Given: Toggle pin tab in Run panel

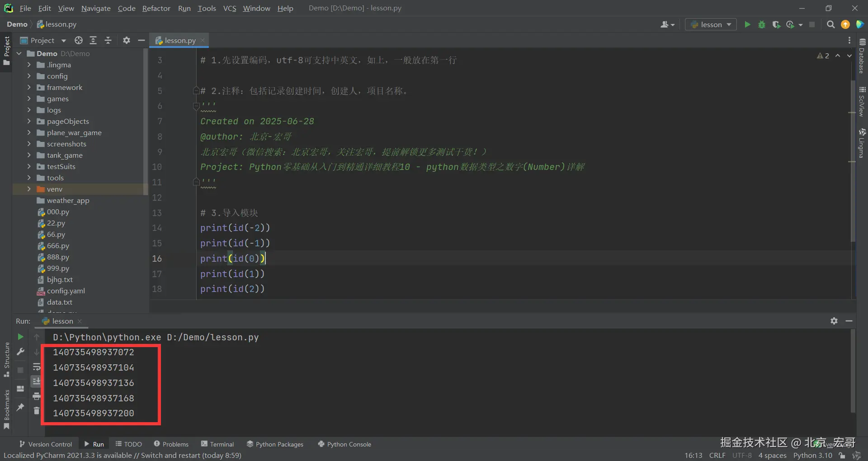Looking at the screenshot, I should point(20,407).
